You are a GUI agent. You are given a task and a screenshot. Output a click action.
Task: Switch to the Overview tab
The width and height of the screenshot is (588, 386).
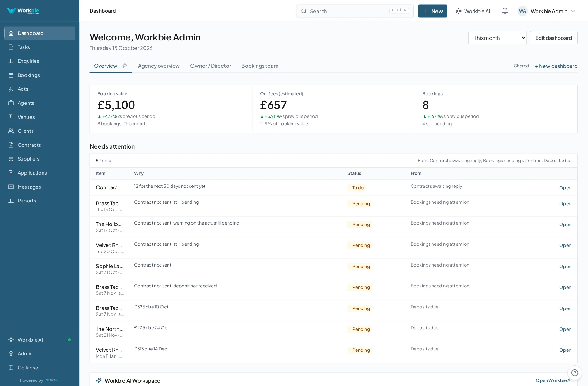point(106,66)
